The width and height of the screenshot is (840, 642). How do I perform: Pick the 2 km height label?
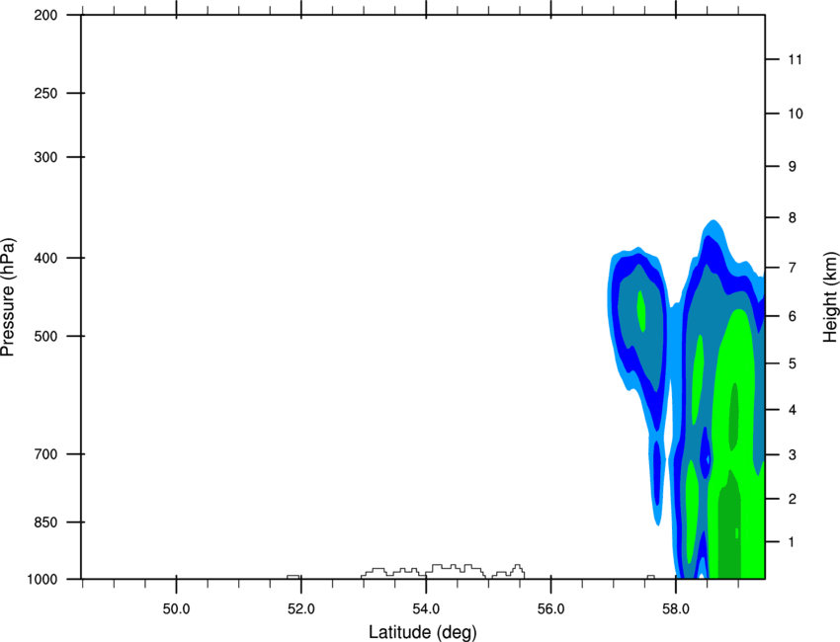tap(793, 499)
